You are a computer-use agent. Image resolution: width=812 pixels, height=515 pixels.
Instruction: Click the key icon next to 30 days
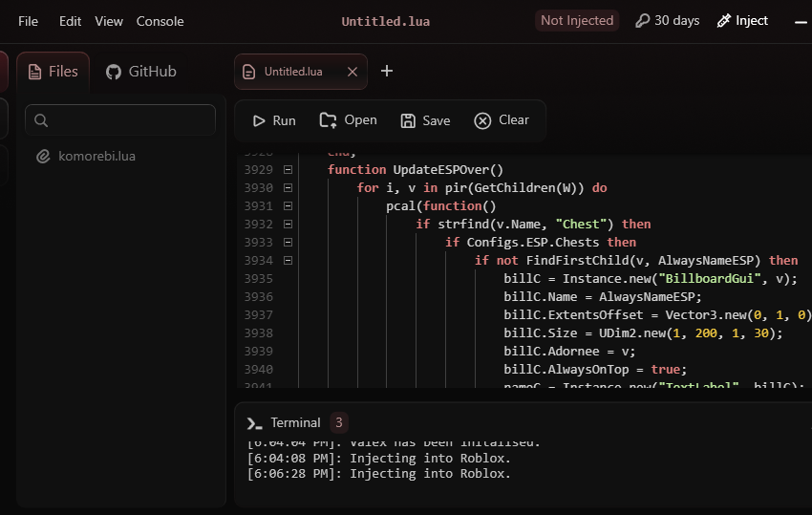pyautogui.click(x=642, y=21)
